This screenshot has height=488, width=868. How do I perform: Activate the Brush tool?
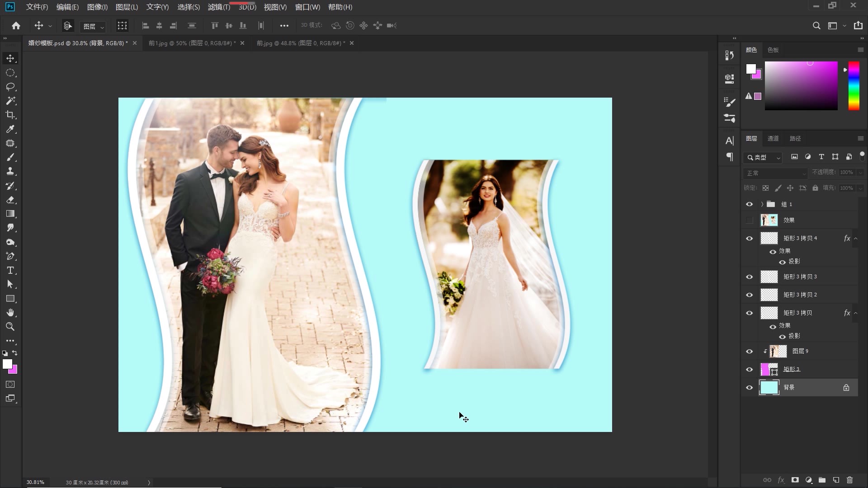(x=10, y=157)
